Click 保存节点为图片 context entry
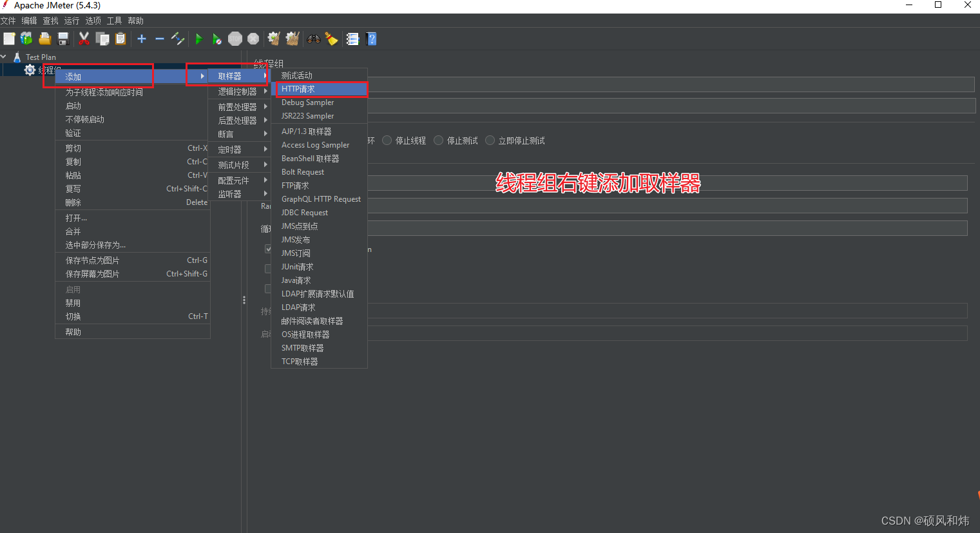 132,260
